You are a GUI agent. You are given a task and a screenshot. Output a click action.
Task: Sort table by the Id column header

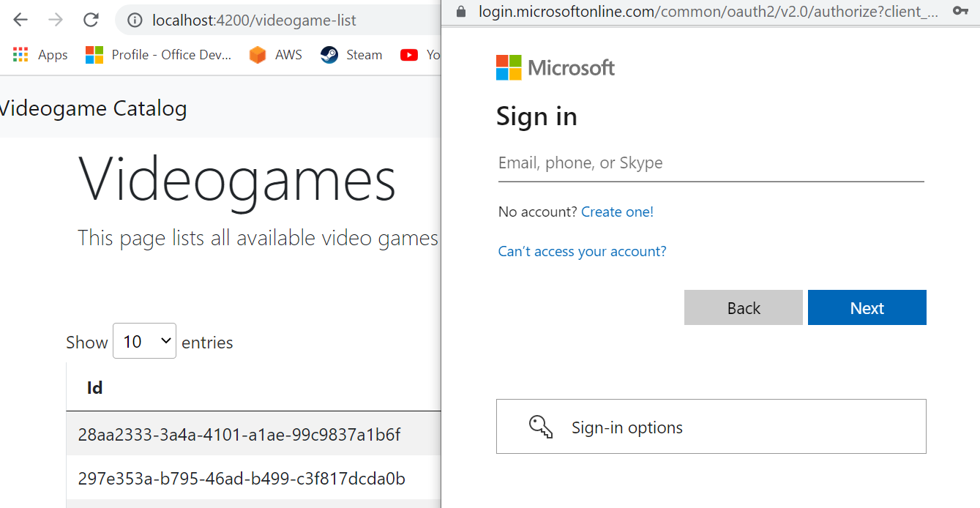coord(94,388)
